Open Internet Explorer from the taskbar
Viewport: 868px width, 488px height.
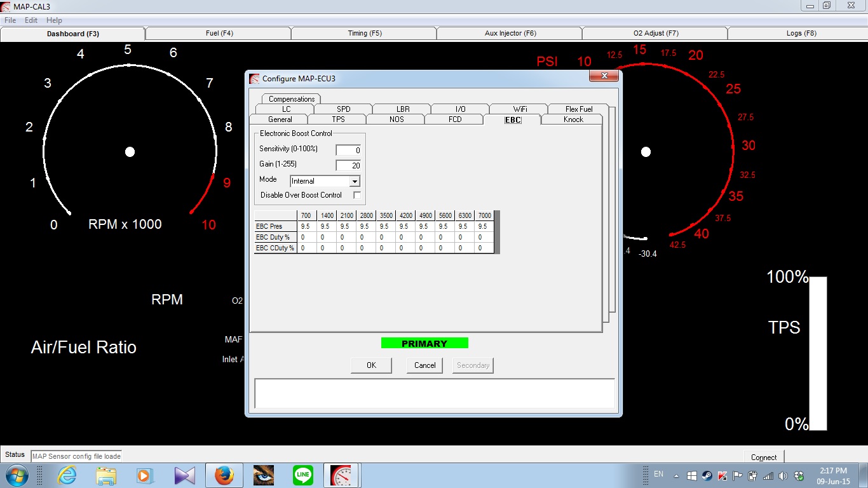point(67,475)
